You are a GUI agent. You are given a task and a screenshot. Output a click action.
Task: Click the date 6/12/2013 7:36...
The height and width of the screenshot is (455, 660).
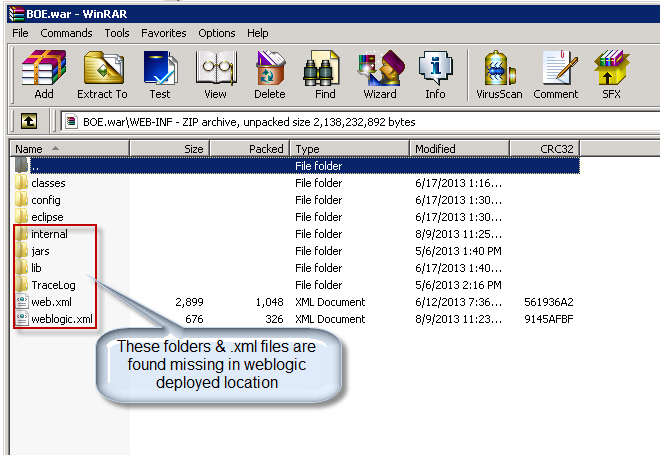(458, 302)
